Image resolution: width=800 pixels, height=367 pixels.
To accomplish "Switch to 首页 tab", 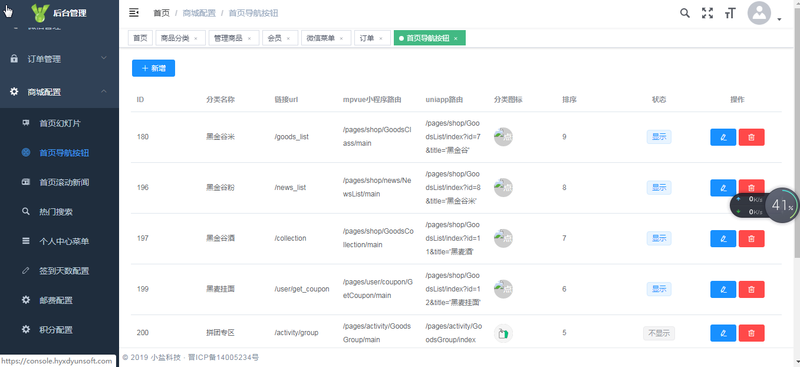I will 140,38.
